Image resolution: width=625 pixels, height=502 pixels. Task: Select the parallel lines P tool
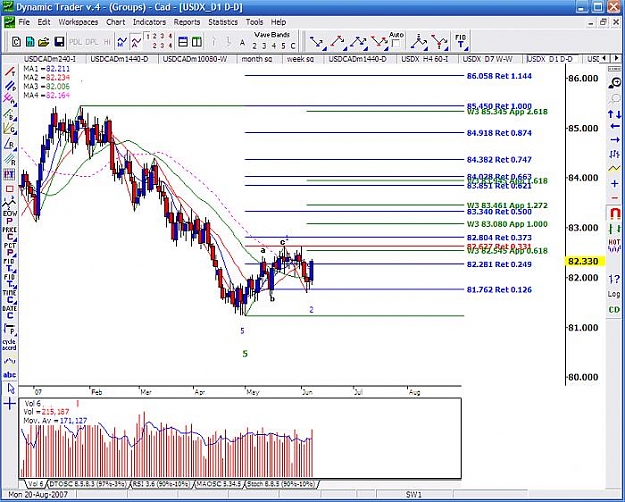tap(10, 85)
